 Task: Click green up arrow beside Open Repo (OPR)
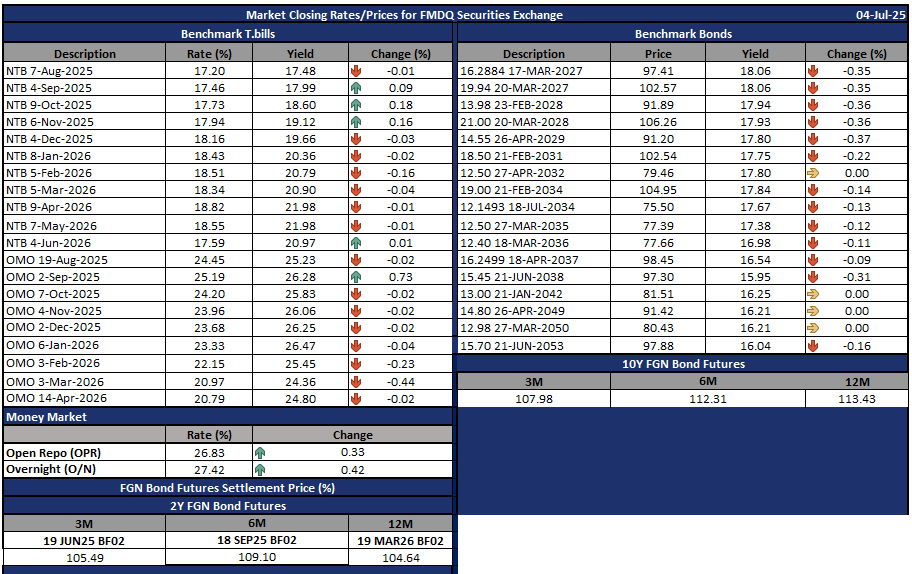click(x=260, y=452)
